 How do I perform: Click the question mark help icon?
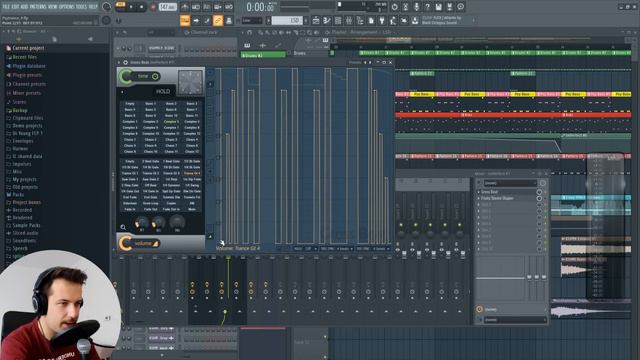427,7
